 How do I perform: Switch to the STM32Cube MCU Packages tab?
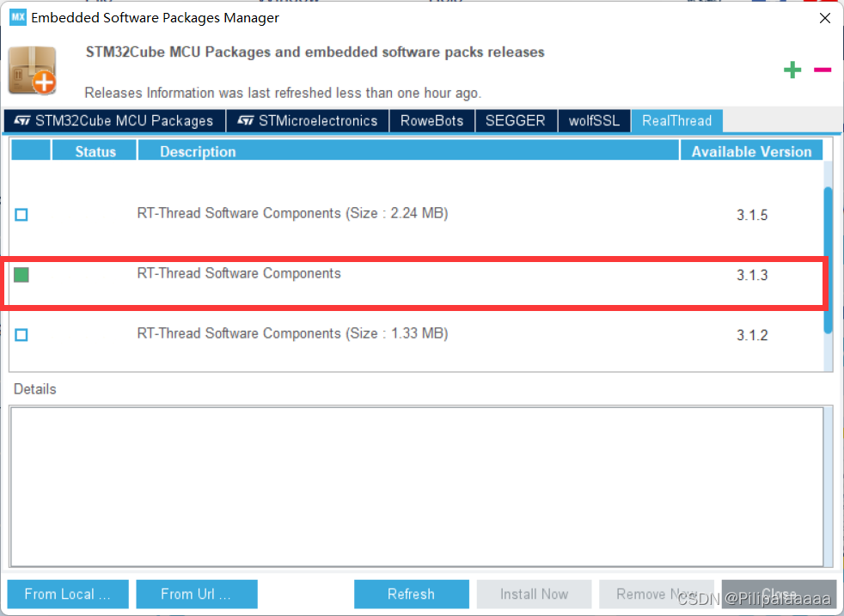114,120
